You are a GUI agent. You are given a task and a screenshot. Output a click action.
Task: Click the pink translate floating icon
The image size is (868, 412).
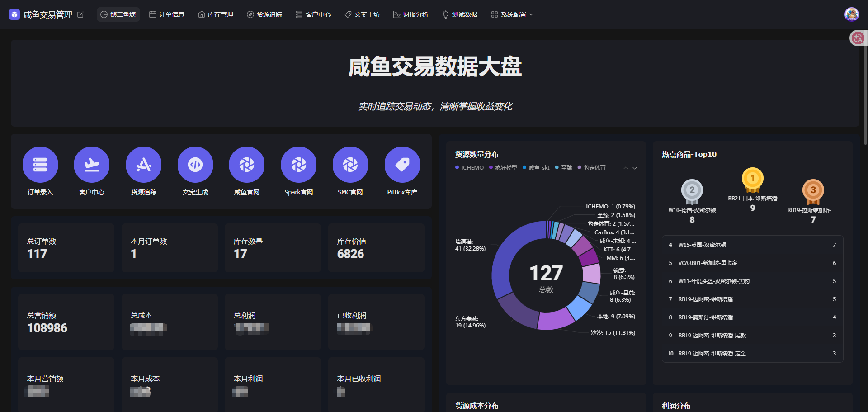tap(858, 38)
